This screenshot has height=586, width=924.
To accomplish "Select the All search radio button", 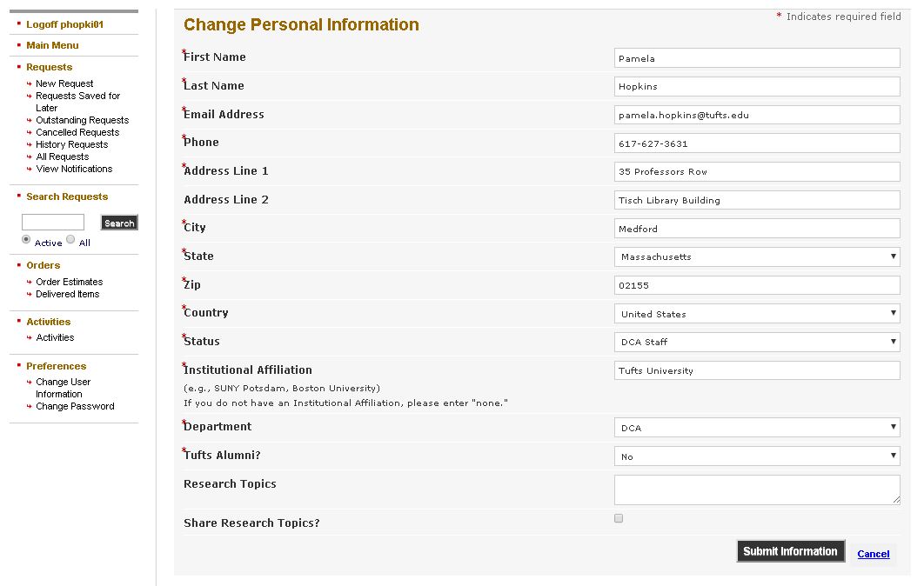I will [x=70, y=239].
